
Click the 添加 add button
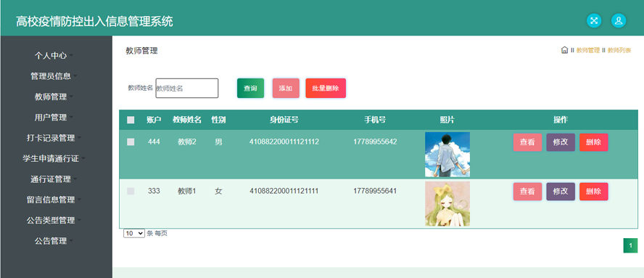click(286, 88)
